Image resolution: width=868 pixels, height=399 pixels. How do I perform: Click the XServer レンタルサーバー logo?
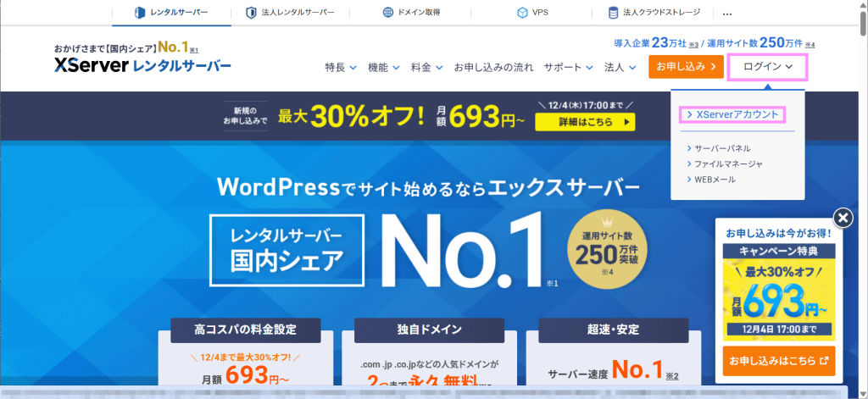click(142, 66)
